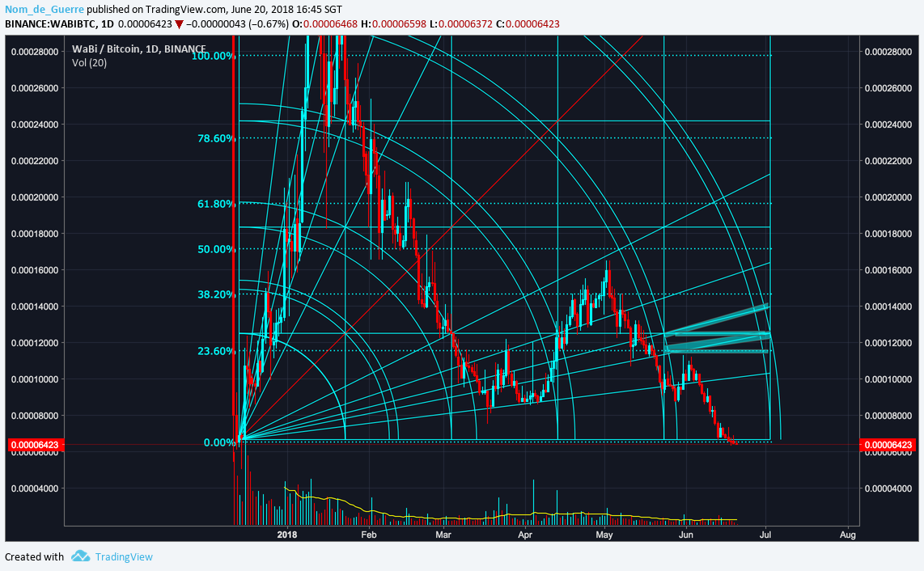Click 0.00016000 on the left price axis
Screen dimensions: 924x571
tap(35, 270)
